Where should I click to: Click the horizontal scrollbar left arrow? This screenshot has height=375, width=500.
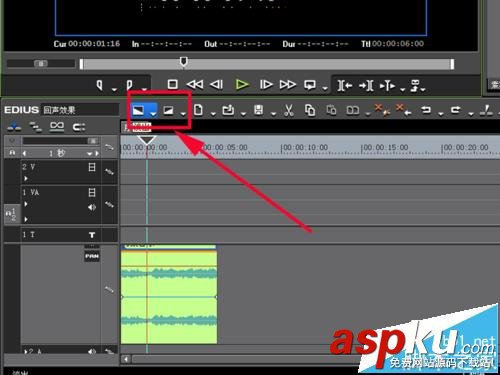pyautogui.click(x=126, y=359)
